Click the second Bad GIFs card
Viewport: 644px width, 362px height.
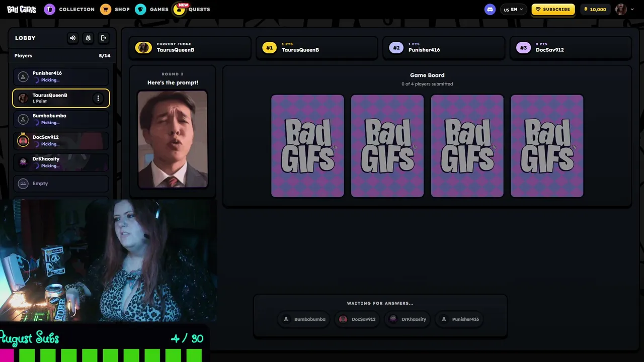pyautogui.click(x=387, y=146)
